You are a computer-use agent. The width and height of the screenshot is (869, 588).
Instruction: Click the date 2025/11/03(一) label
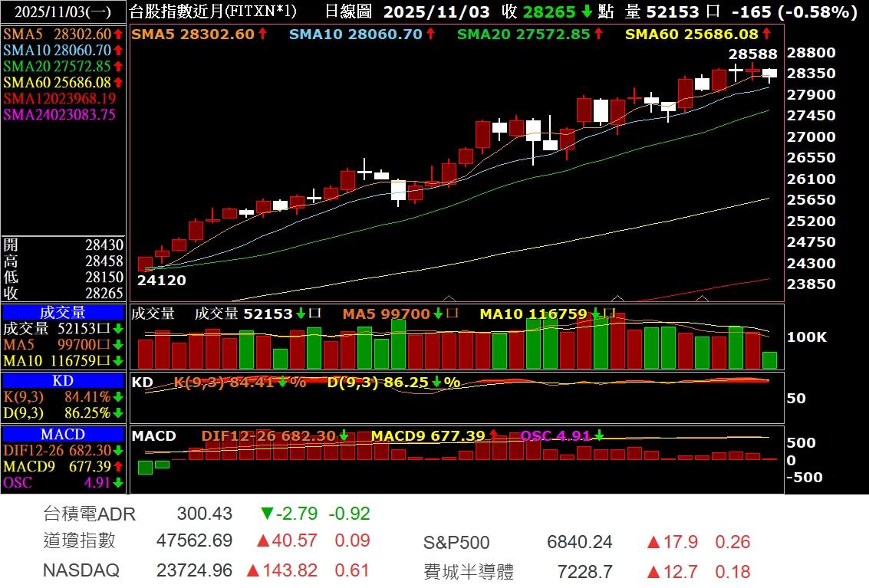coord(63,11)
